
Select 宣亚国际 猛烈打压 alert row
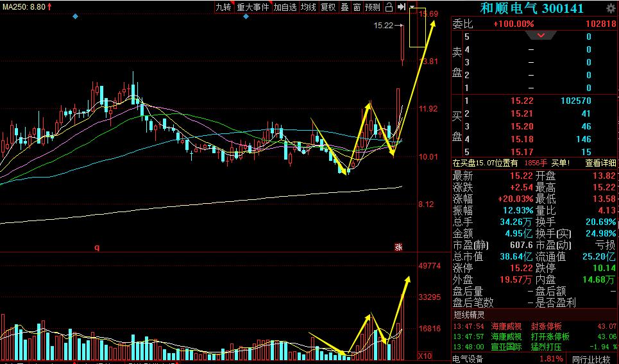(535, 347)
